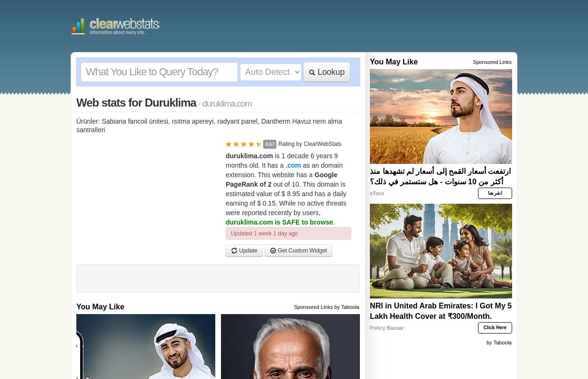This screenshot has height=379, width=588.
Task: Click the Arabic eToro ad button
Action: [495, 193]
